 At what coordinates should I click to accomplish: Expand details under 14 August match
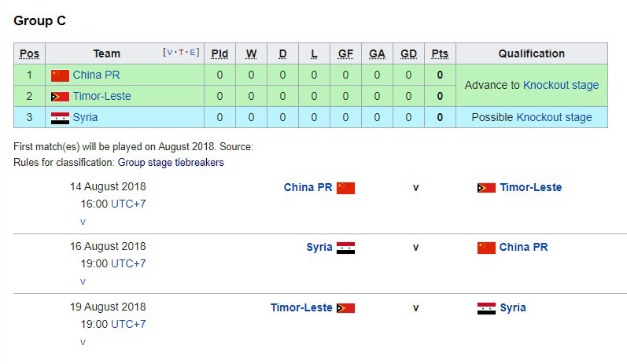pos(83,222)
